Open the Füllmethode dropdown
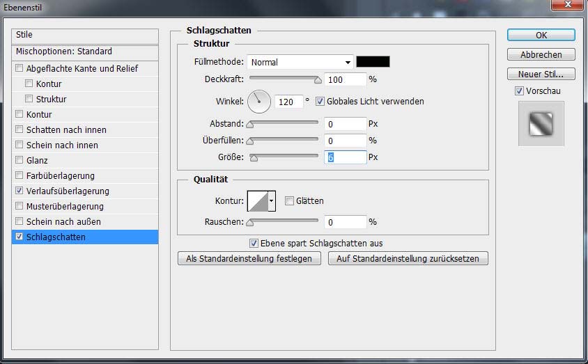The height and width of the screenshot is (364, 588). (300, 62)
